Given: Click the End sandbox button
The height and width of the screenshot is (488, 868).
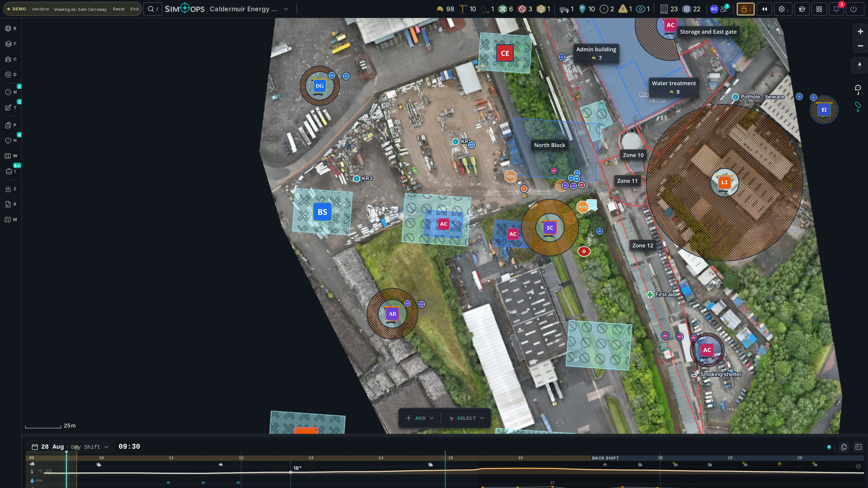Looking at the screenshot, I should (x=134, y=9).
